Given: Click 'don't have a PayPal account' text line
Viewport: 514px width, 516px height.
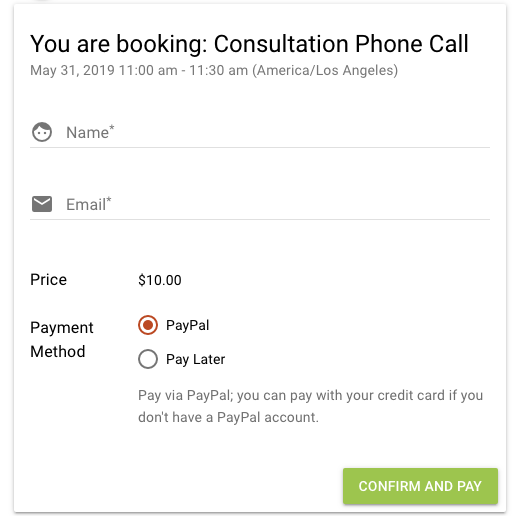Looking at the screenshot, I should pos(228,417).
